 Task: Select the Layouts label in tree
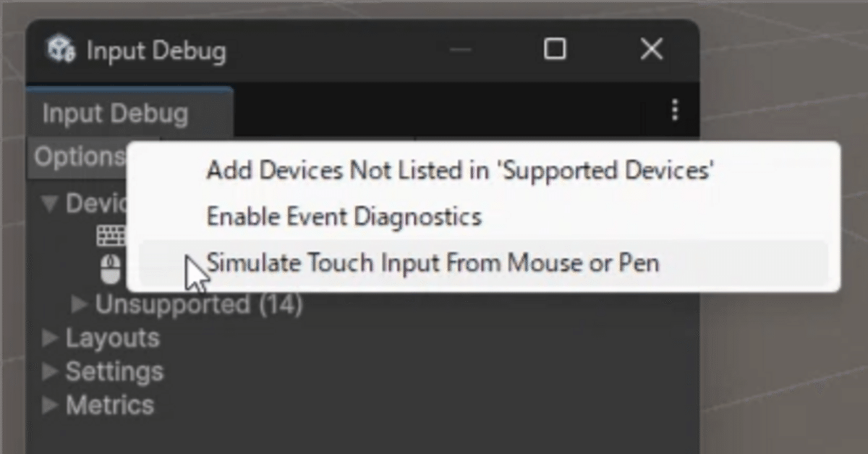tap(112, 338)
